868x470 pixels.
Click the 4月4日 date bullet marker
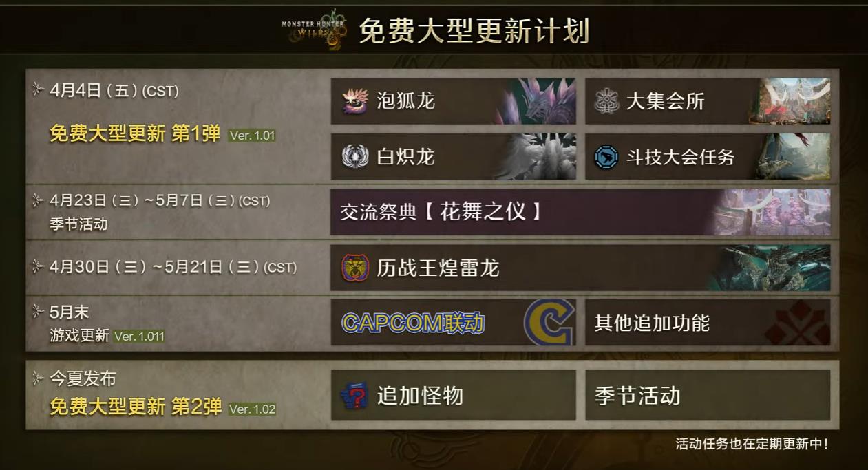[38, 89]
